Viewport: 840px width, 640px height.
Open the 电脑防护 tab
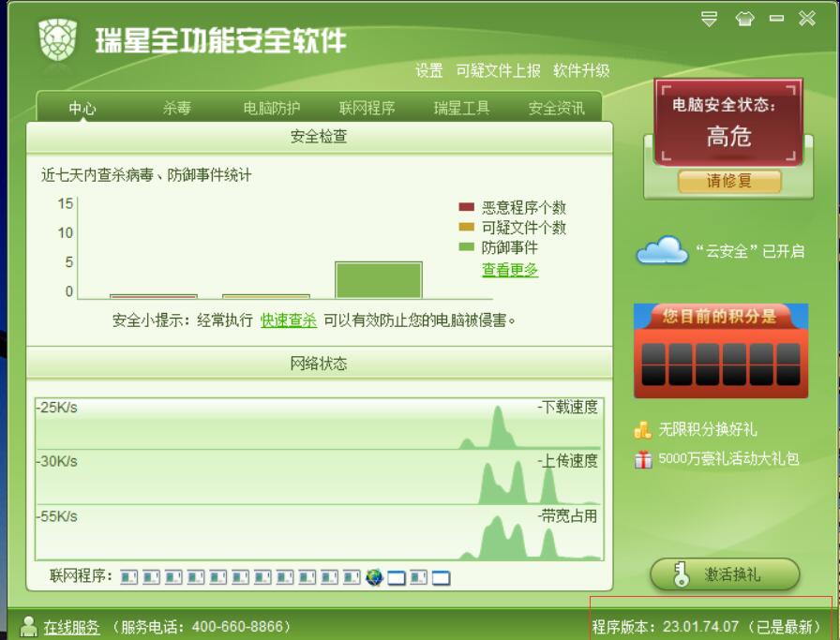272,108
